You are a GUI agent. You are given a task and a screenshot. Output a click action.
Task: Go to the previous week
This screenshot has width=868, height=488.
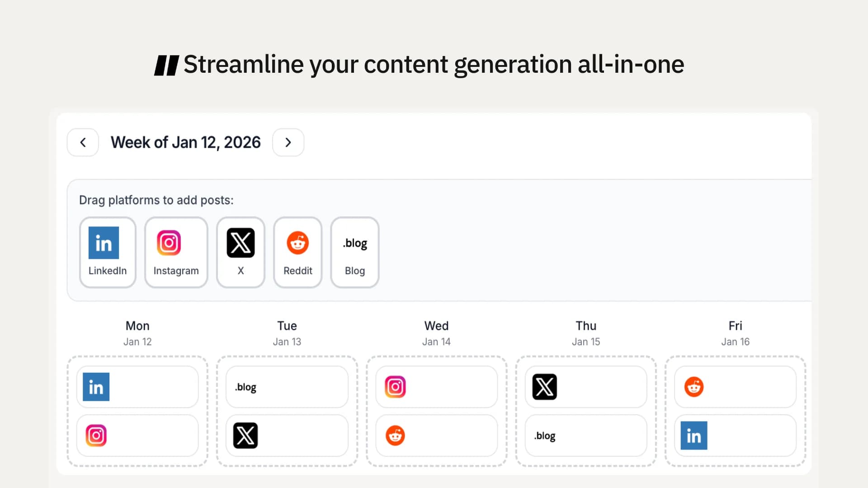coord(83,142)
